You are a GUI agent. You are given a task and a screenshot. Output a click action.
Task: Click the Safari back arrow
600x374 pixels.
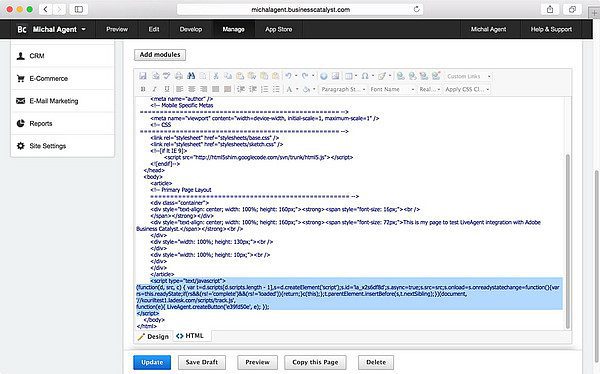46,9
